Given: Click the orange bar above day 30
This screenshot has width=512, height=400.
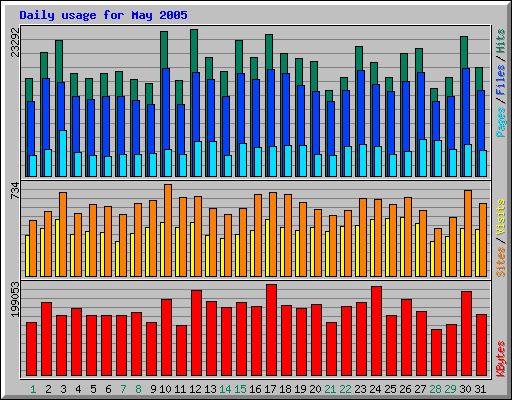Looking at the screenshot, I should [468, 233].
